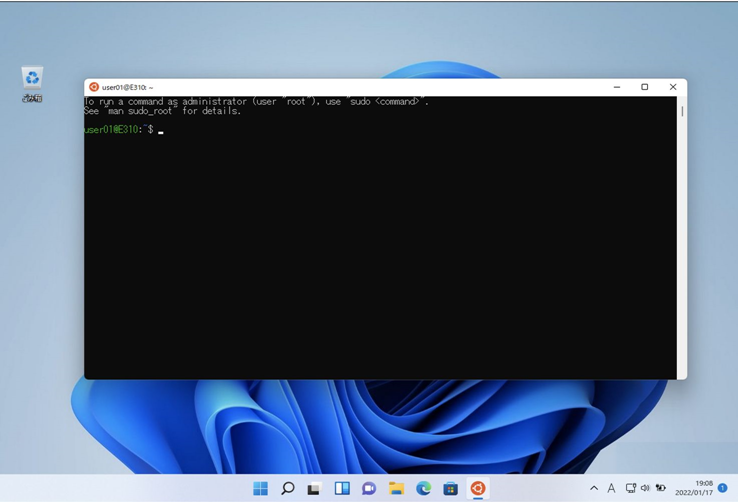This screenshot has width=738, height=502.
Task: Open the Windows Start menu
Action: click(x=260, y=488)
